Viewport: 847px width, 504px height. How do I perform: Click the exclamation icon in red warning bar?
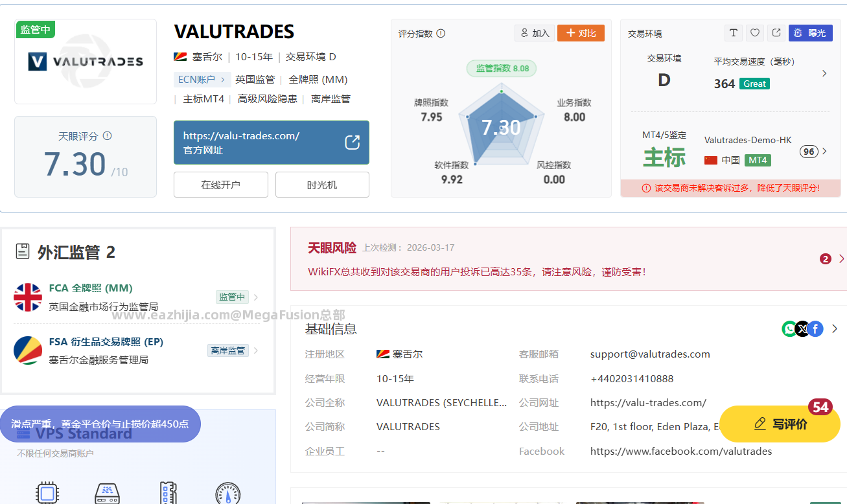pyautogui.click(x=646, y=188)
